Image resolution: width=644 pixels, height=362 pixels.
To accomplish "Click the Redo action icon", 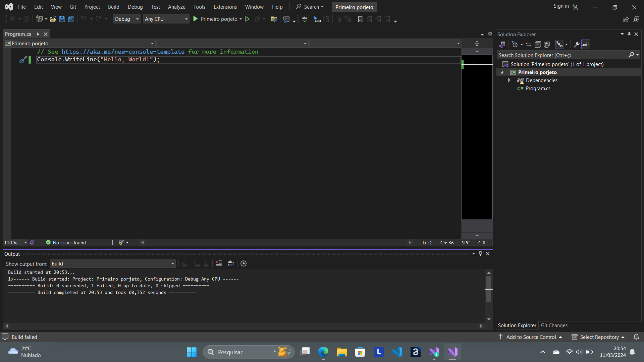I will coord(98,18).
